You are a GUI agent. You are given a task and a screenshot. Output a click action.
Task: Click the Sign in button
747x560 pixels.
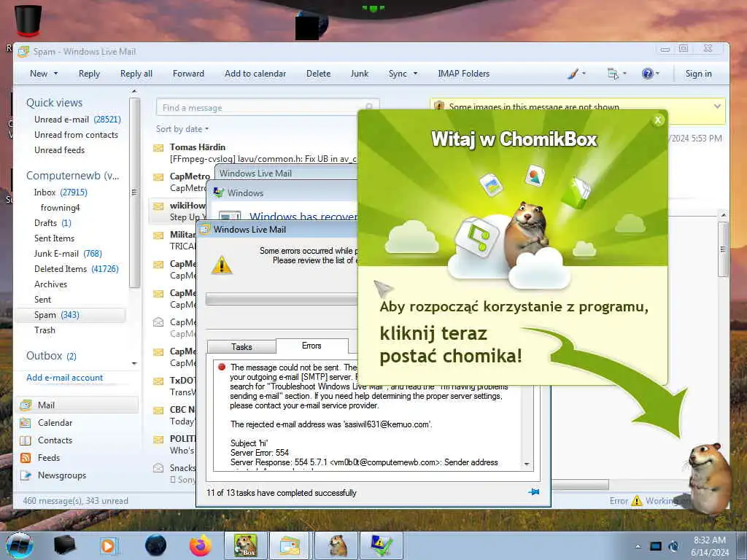click(698, 74)
